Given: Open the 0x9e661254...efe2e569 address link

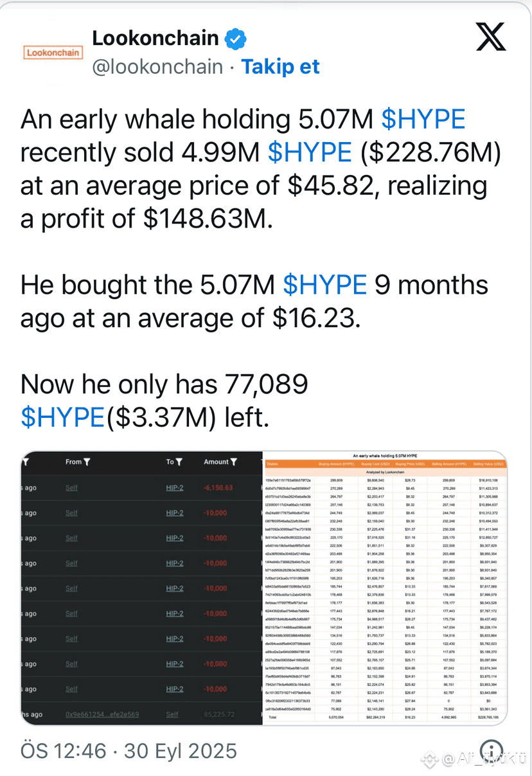Looking at the screenshot, I should pyautogui.click(x=102, y=714).
